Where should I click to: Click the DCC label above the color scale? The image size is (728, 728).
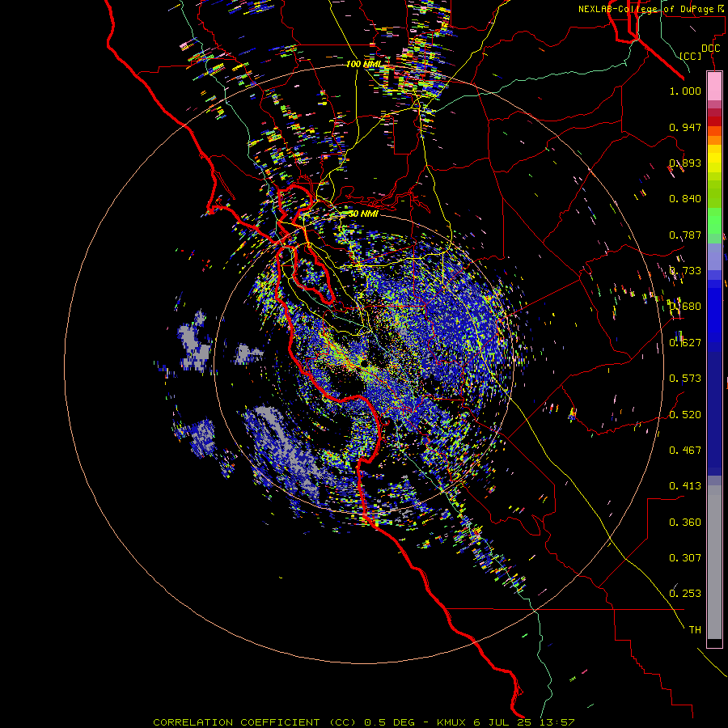tap(710, 49)
